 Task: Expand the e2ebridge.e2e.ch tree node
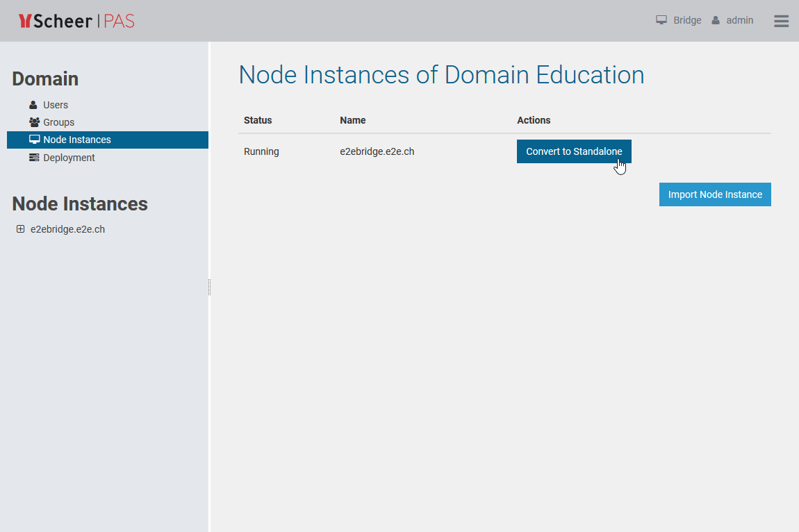click(20, 228)
